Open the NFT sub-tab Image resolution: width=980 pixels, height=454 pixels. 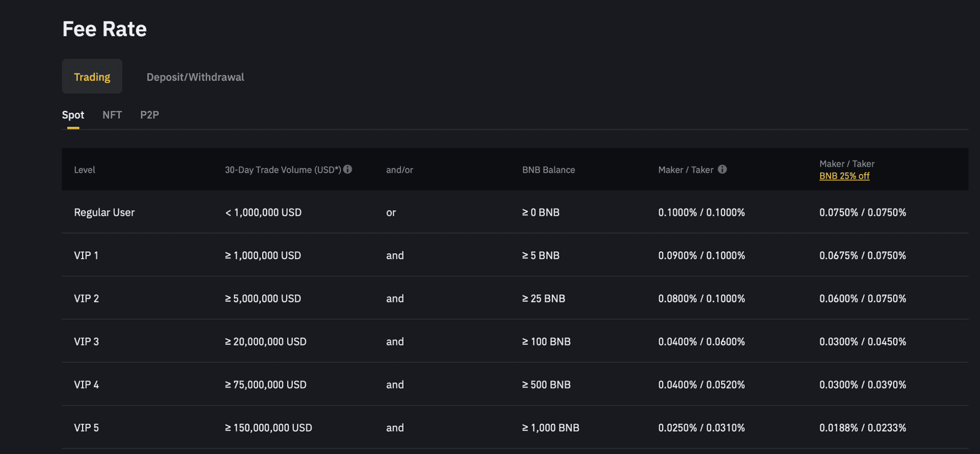click(112, 115)
